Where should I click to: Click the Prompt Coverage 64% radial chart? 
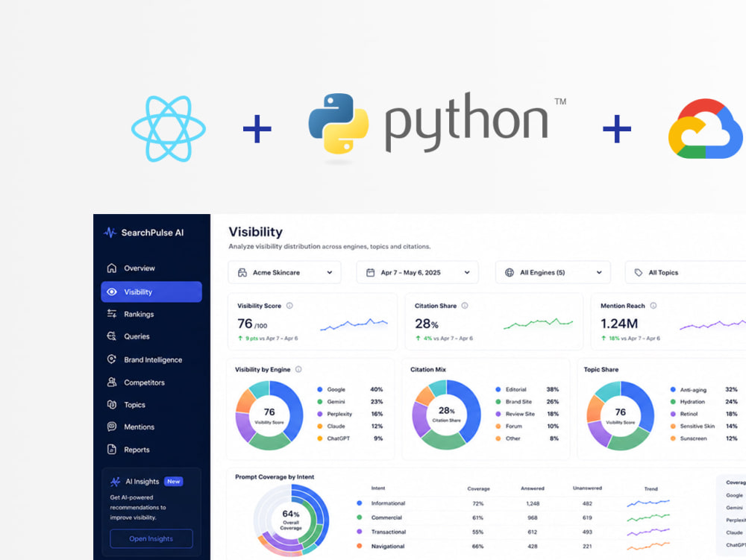click(x=291, y=520)
